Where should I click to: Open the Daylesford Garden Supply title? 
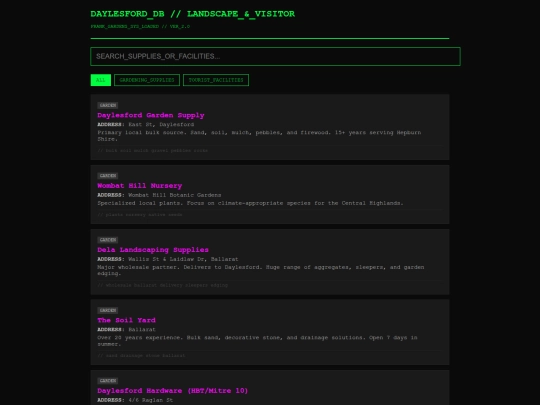pyautogui.click(x=151, y=115)
